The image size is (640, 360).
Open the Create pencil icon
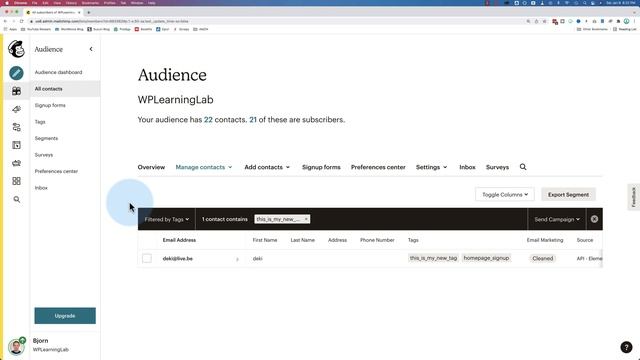click(16, 73)
